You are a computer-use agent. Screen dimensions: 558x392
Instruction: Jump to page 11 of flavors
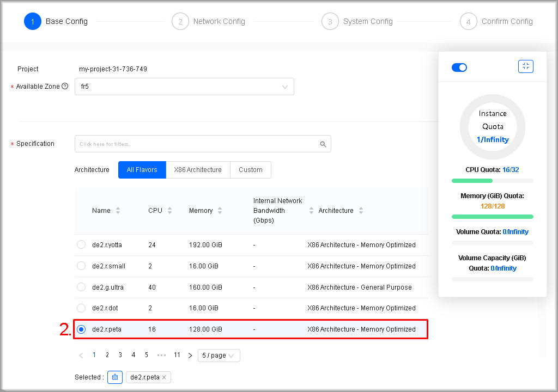(x=177, y=355)
